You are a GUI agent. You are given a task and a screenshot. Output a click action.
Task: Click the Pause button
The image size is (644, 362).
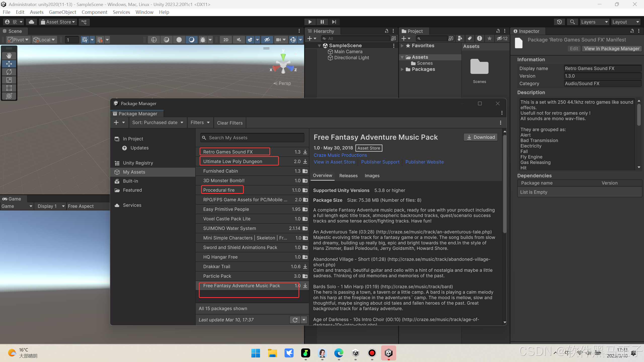tap(322, 22)
